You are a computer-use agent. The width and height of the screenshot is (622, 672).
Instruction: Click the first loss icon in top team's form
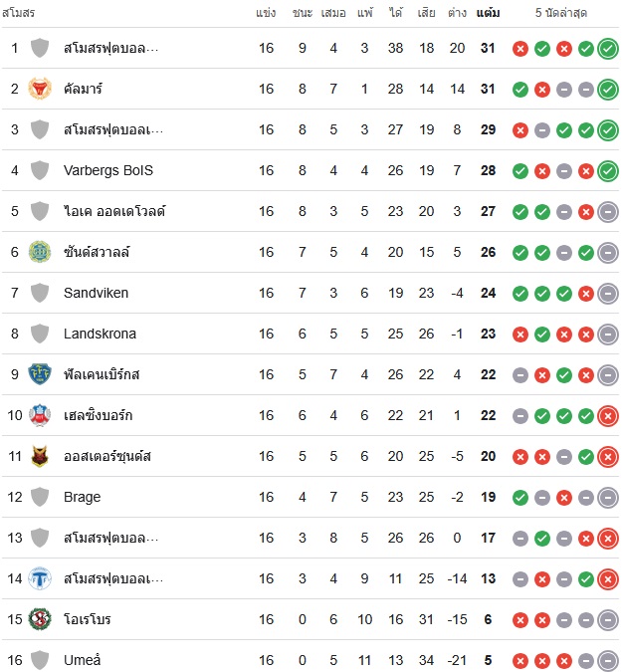point(520,49)
